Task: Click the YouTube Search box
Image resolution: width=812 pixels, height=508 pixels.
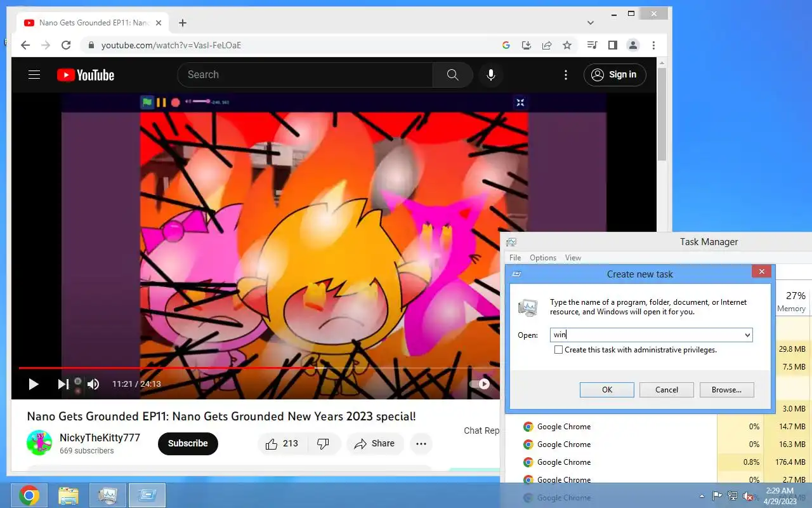Action: point(305,75)
